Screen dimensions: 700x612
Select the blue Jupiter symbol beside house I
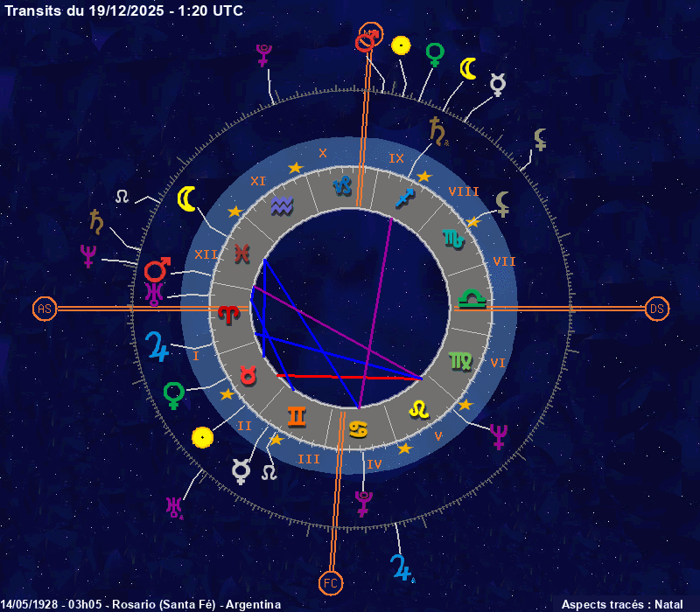pos(157,342)
